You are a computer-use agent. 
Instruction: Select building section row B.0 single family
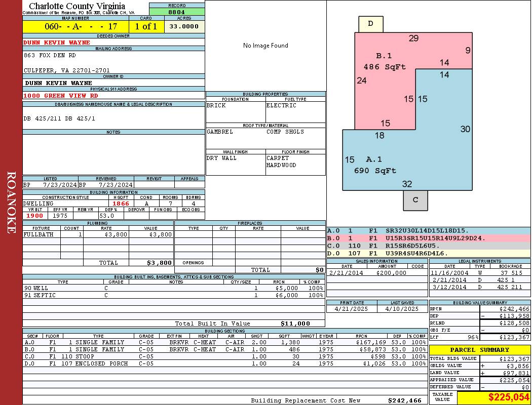click(225, 349)
